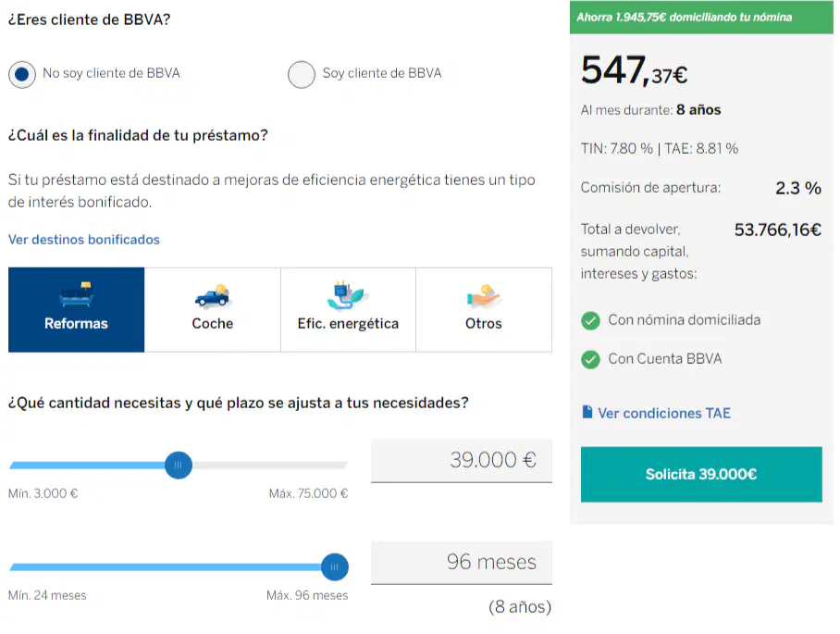Click the 39.000 € amount input field
This screenshot has width=840, height=634.
[462, 461]
